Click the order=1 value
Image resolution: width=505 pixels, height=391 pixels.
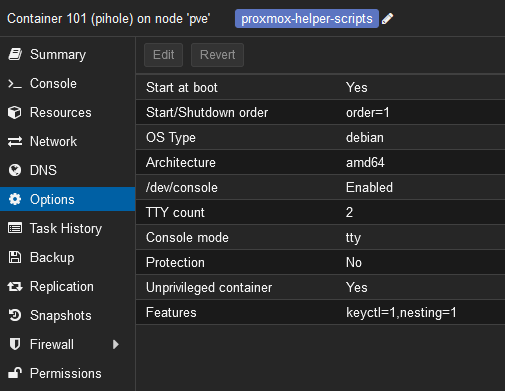(x=368, y=113)
